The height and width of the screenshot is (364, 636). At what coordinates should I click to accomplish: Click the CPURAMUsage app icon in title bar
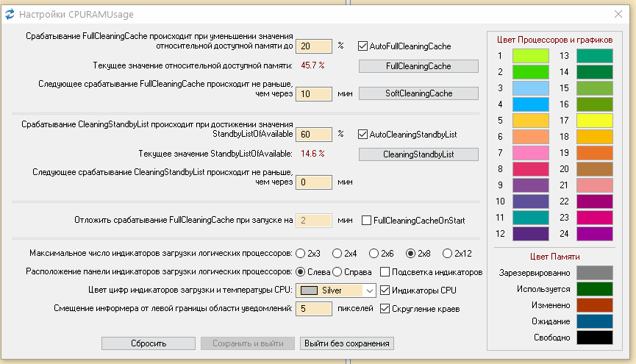(10, 13)
